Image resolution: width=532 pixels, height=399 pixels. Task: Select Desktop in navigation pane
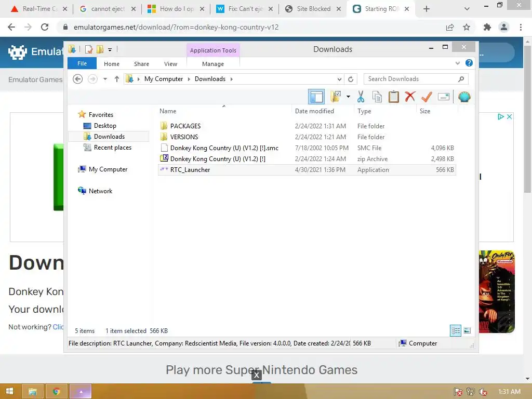coord(105,126)
